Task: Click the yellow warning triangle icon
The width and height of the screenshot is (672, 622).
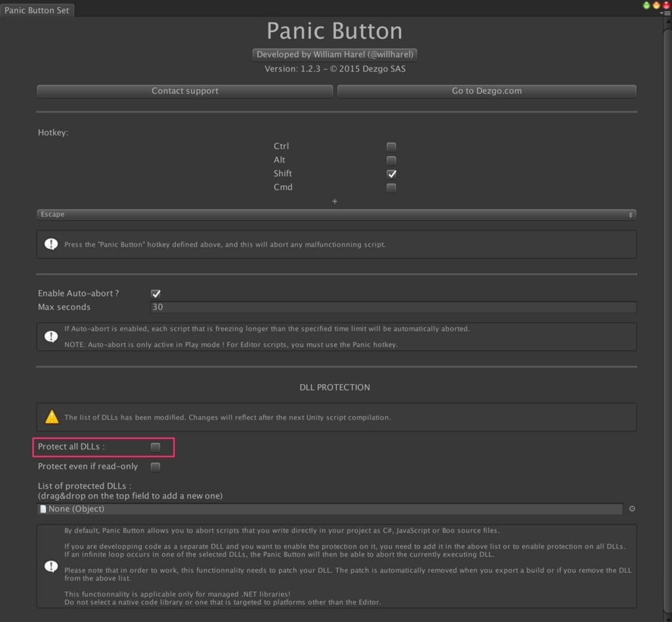Action: [x=52, y=417]
